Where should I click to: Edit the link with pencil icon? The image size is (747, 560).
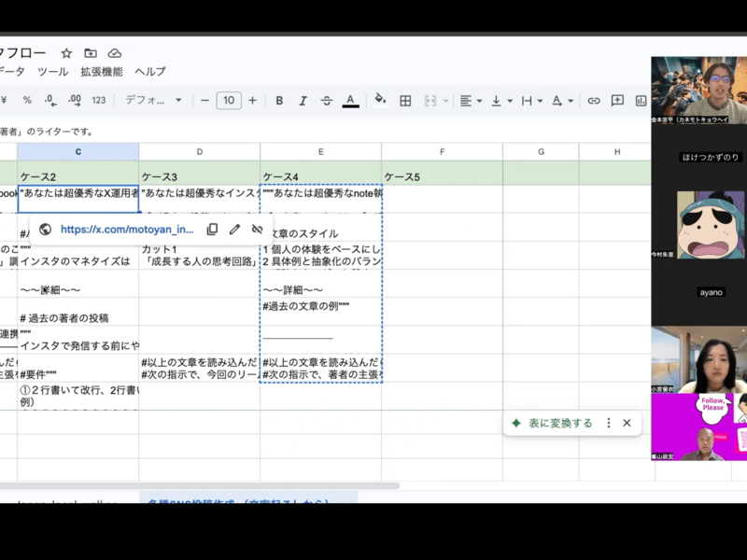pos(234,229)
